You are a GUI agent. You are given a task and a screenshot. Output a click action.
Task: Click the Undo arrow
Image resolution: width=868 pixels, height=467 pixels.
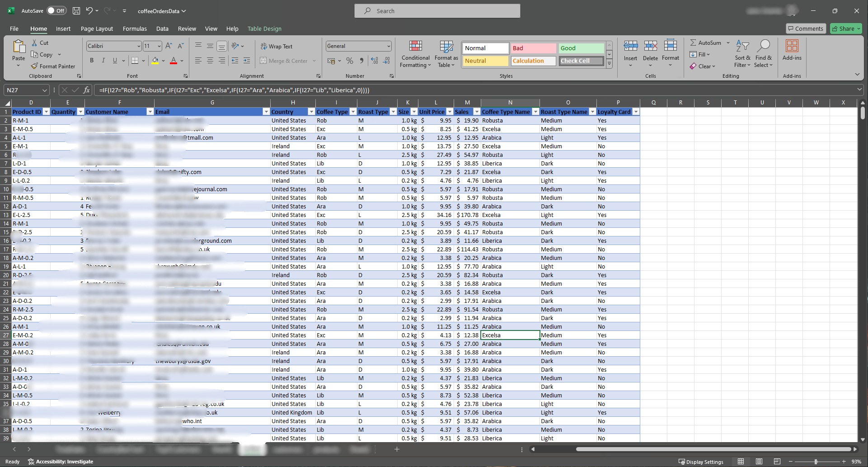coord(89,11)
